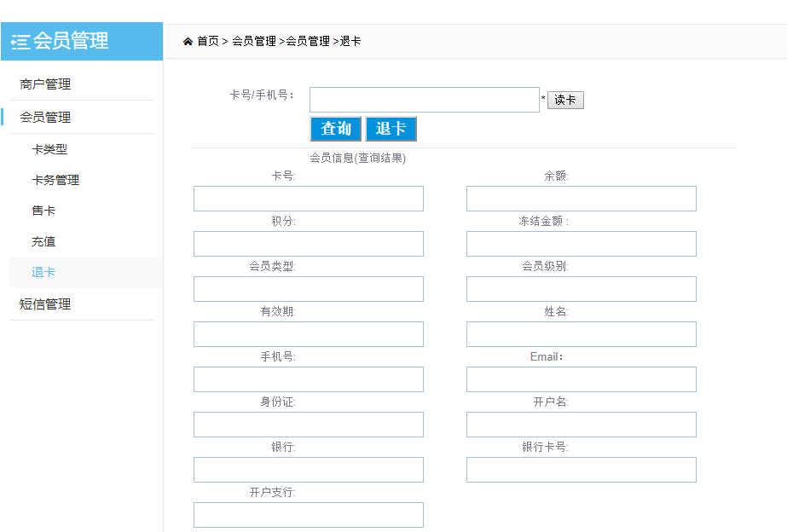Click into the 积分 text field
The width and height of the screenshot is (787, 532).
[x=308, y=244]
